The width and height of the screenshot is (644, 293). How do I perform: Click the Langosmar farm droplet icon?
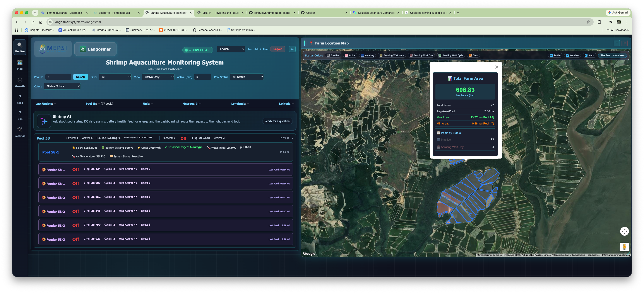click(x=83, y=49)
